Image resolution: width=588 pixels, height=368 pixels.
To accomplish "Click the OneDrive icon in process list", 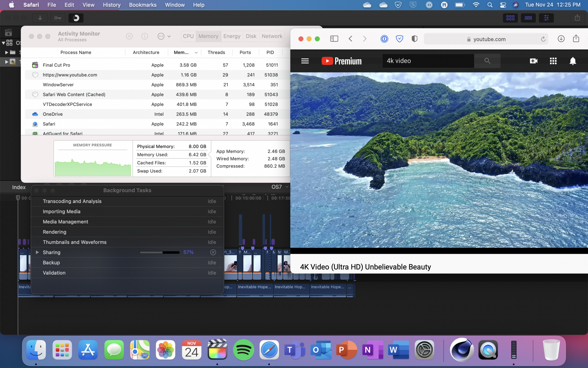I will (x=35, y=114).
